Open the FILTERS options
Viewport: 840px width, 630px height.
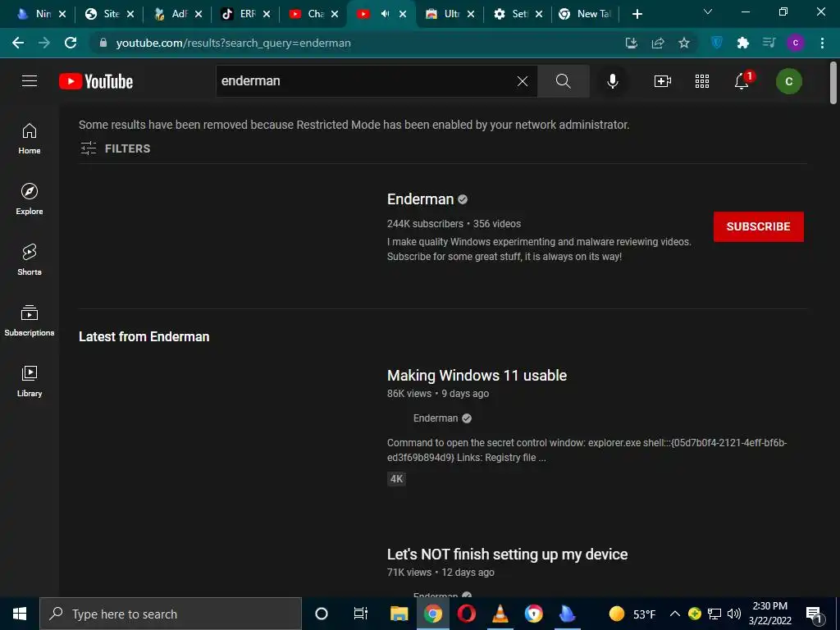tap(115, 148)
